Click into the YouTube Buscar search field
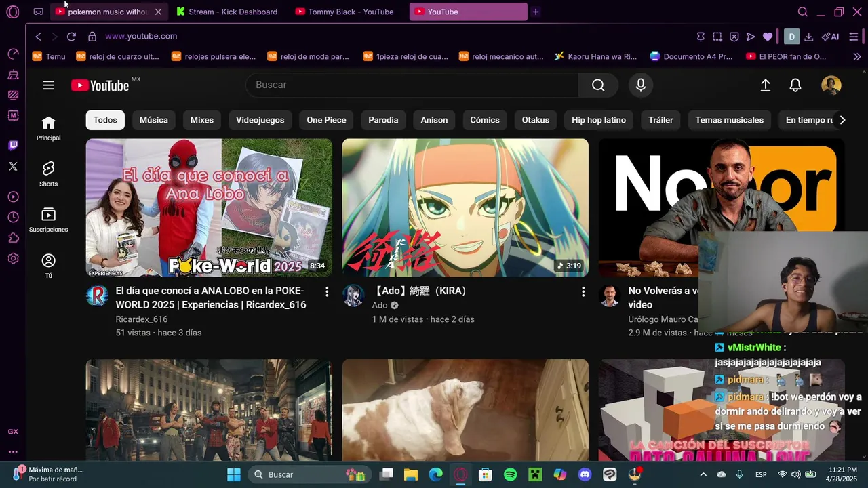Image resolution: width=868 pixels, height=488 pixels. [x=412, y=85]
